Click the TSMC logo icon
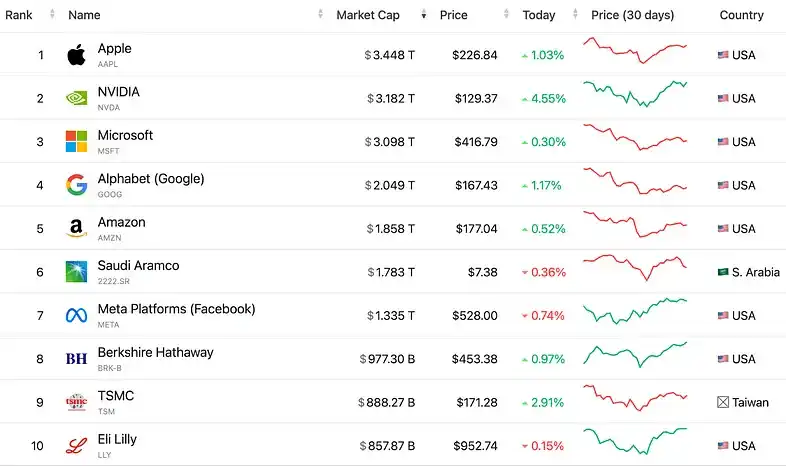786x466 pixels. (76, 402)
